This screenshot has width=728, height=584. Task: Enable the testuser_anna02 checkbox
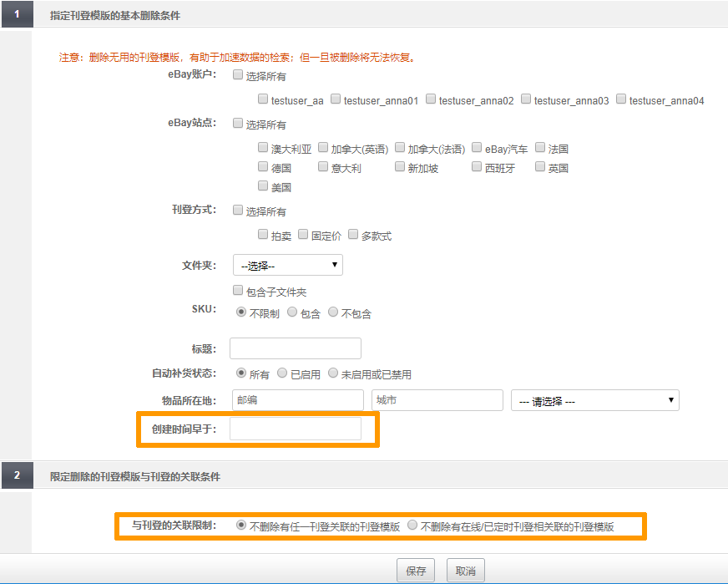coord(431,99)
